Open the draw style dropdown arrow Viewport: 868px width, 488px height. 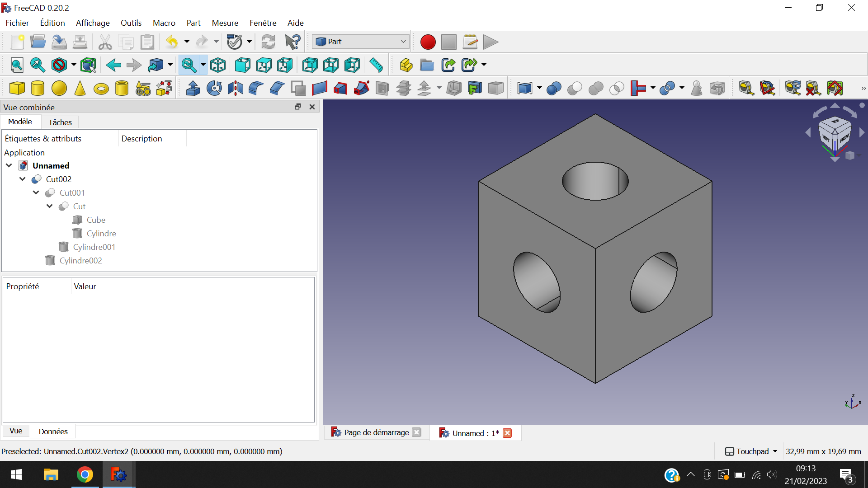click(x=74, y=65)
